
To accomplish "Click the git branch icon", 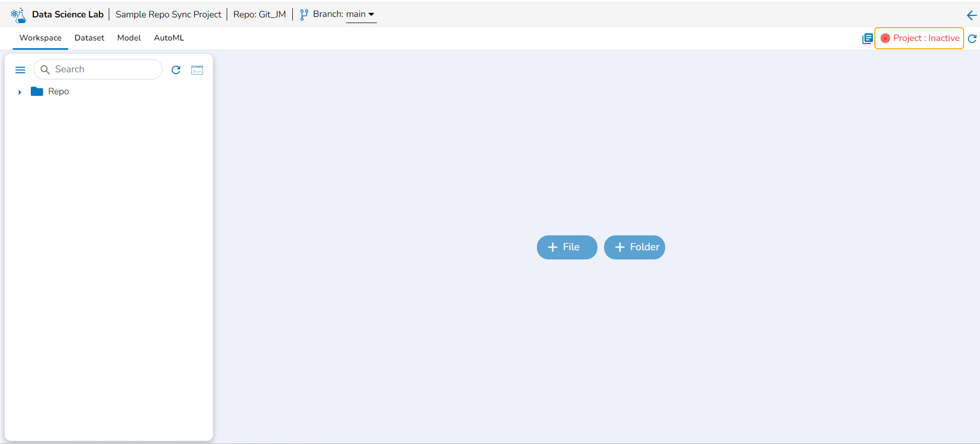I will pos(304,15).
